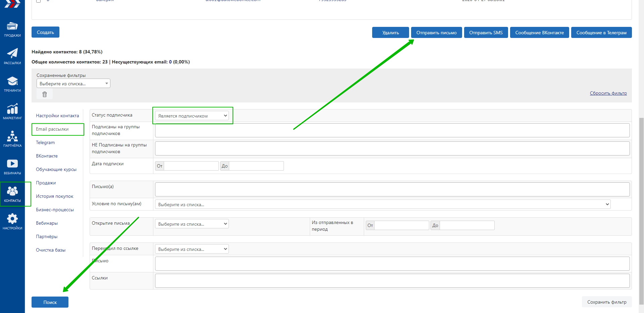Open the Статус подписчика dropdown
Screen dimensions: 644x313
click(192, 116)
